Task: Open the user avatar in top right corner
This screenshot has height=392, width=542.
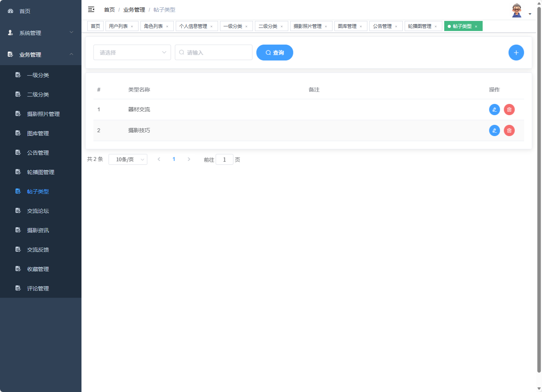Action: 516,10
